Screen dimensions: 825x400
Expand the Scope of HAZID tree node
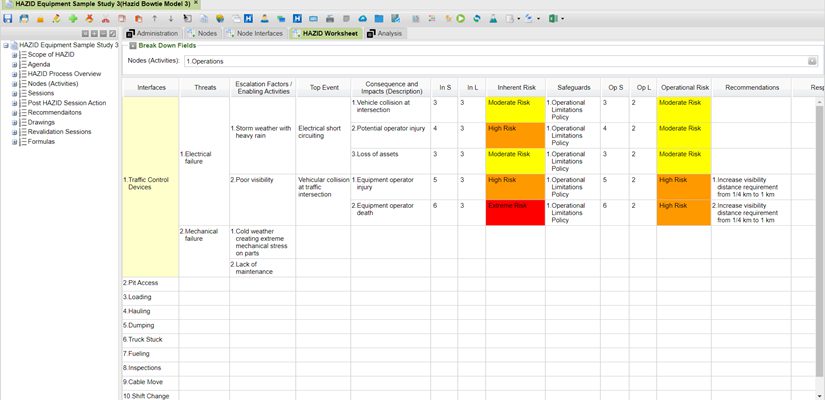pyautogui.click(x=15, y=54)
